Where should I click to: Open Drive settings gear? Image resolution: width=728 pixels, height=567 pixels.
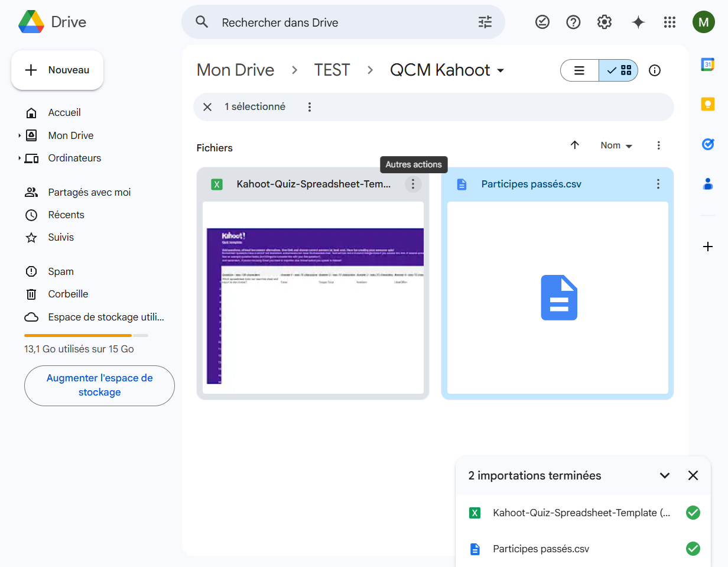(604, 22)
